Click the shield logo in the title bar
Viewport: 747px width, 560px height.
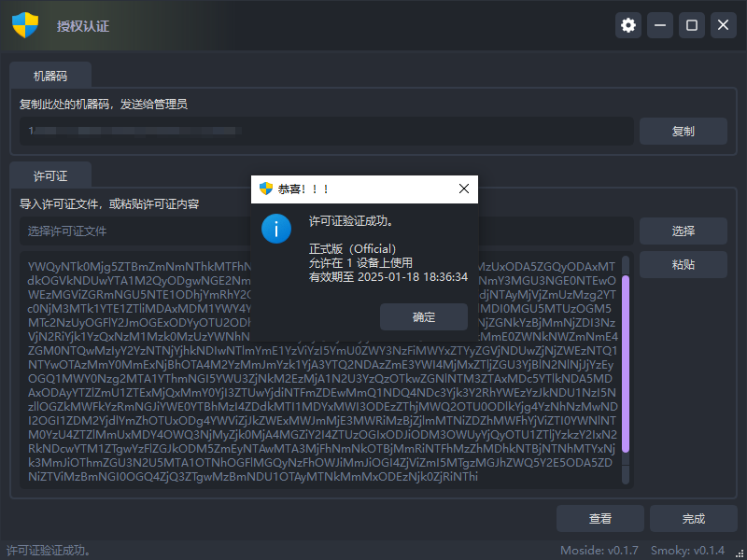pos(25,25)
